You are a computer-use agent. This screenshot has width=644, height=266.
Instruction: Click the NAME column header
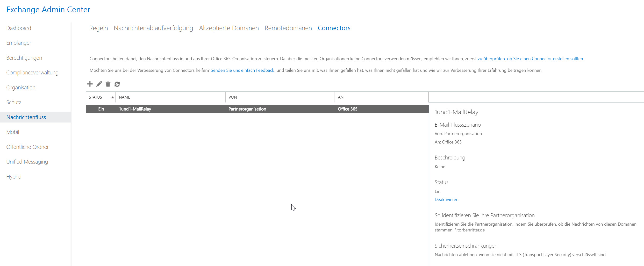tap(124, 97)
